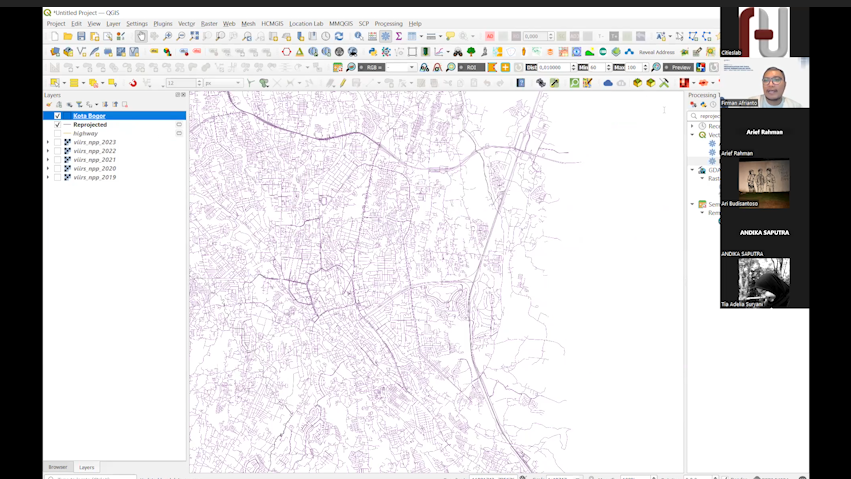Hide the Reprojected layer
Image resolution: width=851 pixels, height=479 pixels.
57,125
